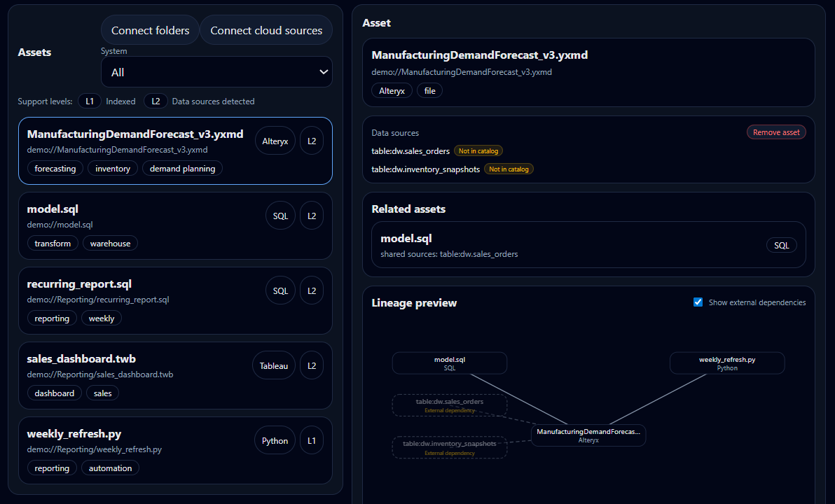Click the Python badge on weekly_refresh.py

[275, 440]
